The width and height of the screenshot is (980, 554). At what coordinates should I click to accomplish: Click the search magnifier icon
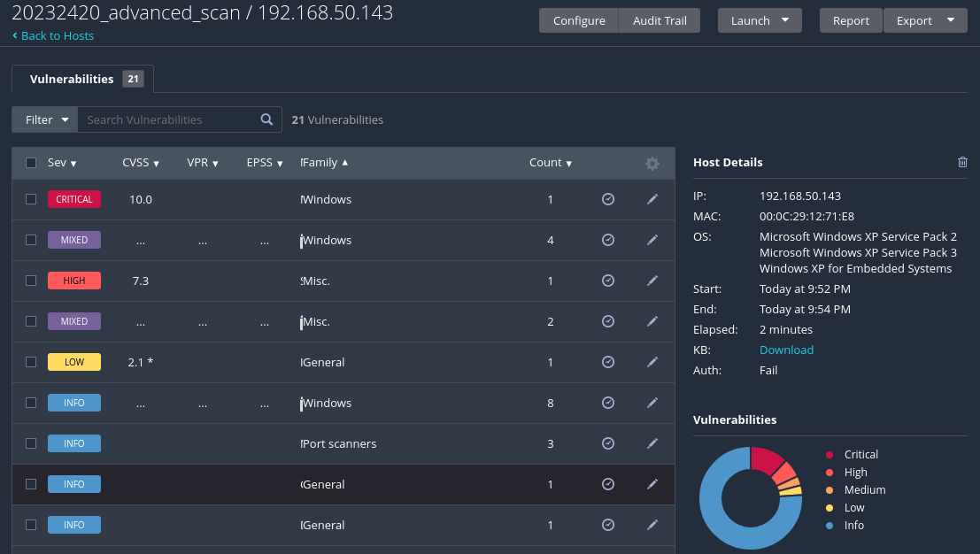click(266, 119)
